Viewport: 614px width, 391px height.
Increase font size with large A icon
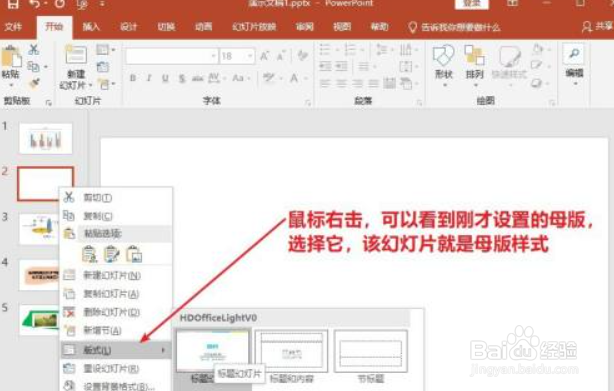pyautogui.click(x=265, y=56)
